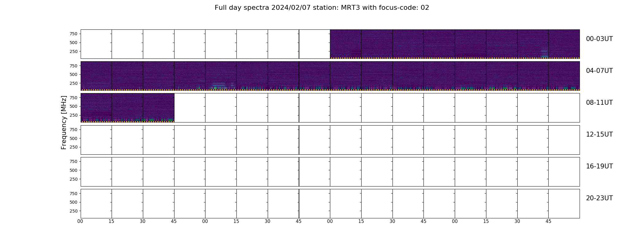
Task: Click the teal emission patch in the 00-03UT row
Action: (x=544, y=54)
